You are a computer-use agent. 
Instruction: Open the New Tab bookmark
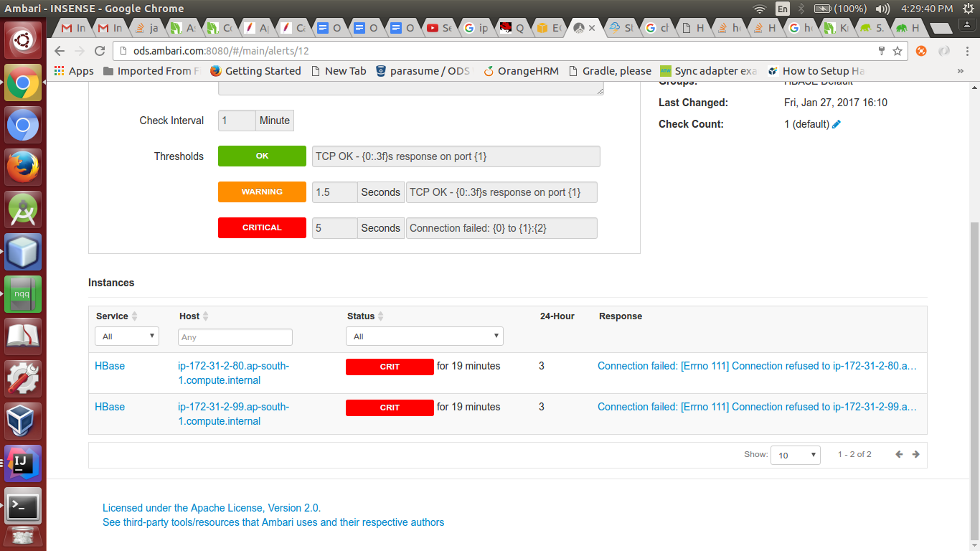[338, 71]
